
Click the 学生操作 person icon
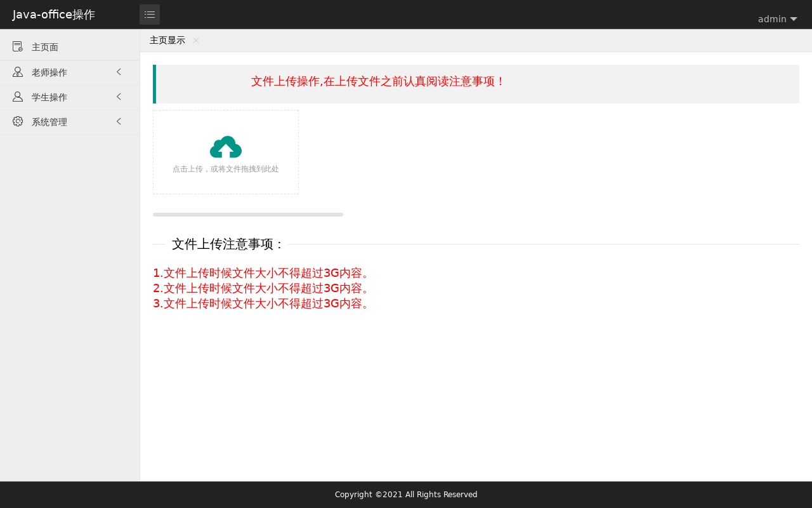click(x=18, y=97)
